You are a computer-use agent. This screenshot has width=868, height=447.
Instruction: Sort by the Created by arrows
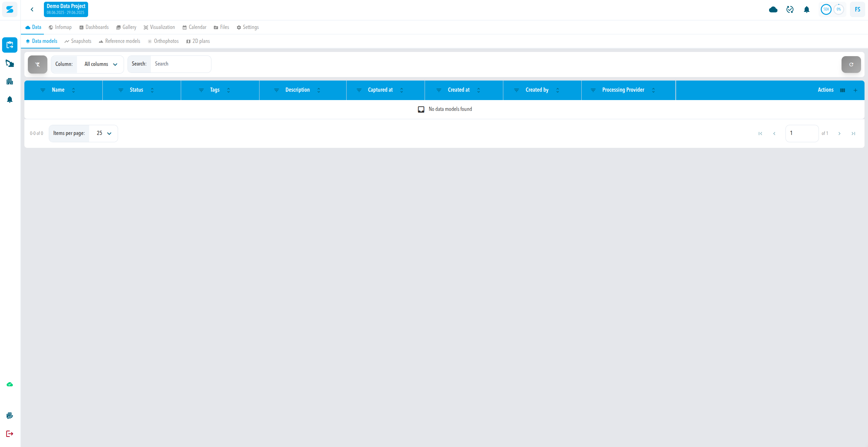click(558, 90)
